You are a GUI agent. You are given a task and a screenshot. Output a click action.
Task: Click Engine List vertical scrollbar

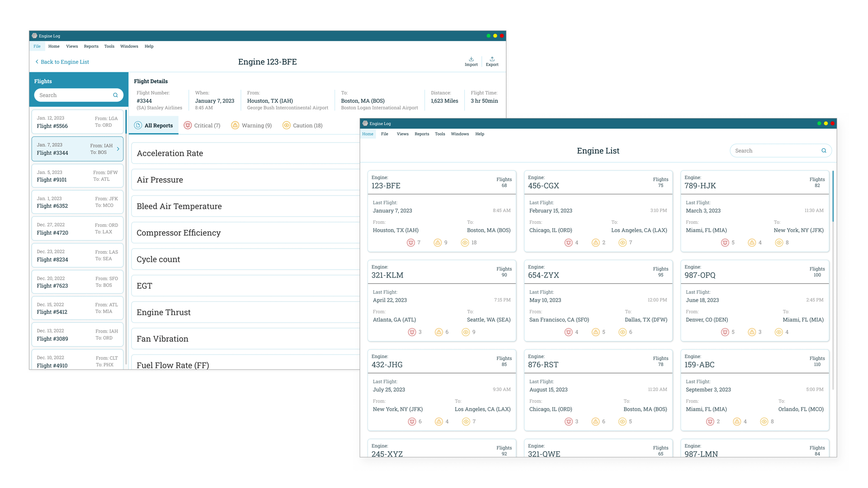833,196
